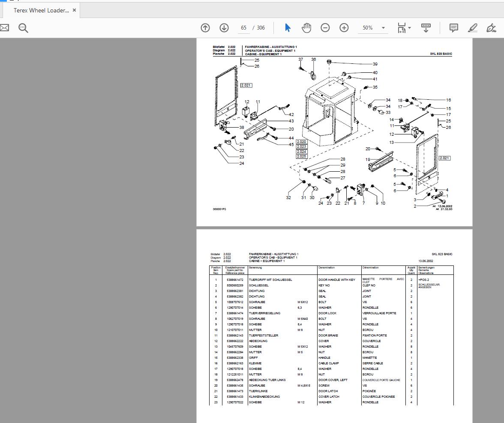Click the diagram reference box 2.021

tap(246, 85)
